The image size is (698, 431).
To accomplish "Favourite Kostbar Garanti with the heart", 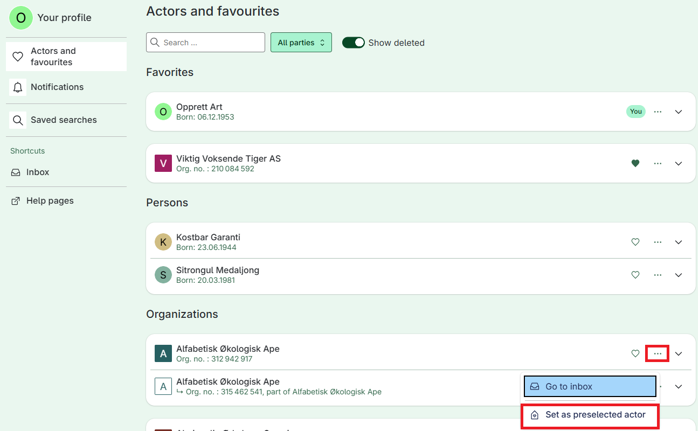I will [x=635, y=242].
